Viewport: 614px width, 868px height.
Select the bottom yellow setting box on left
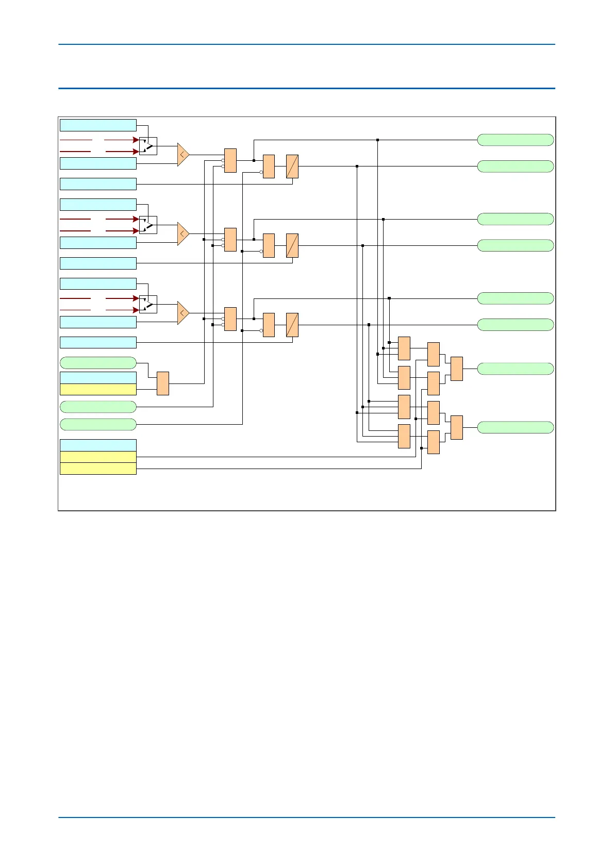coord(98,469)
